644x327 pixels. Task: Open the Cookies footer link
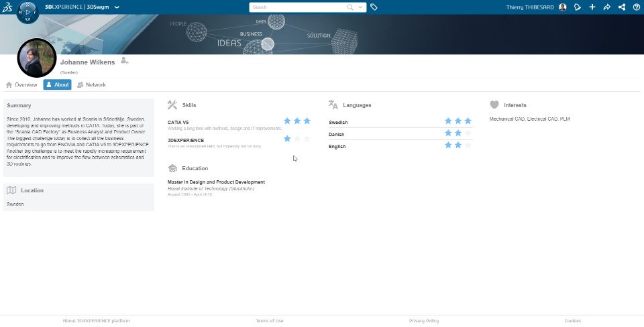click(x=572, y=321)
